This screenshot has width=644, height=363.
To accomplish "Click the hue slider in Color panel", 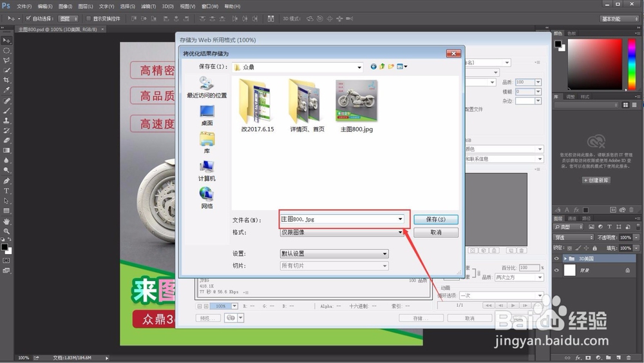I will click(x=632, y=64).
